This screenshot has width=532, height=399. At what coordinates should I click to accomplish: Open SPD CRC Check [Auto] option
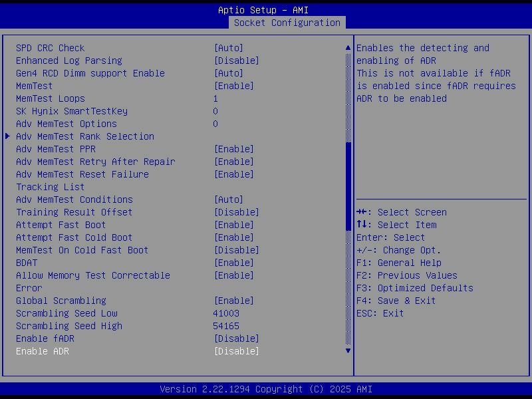click(229, 48)
